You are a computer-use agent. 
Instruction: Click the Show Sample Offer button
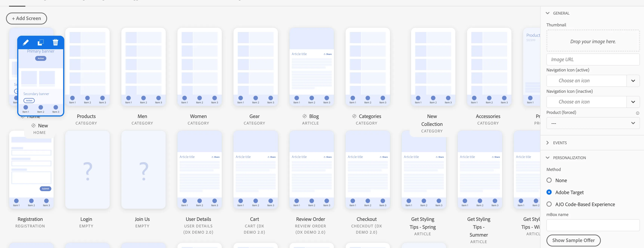[573, 240]
